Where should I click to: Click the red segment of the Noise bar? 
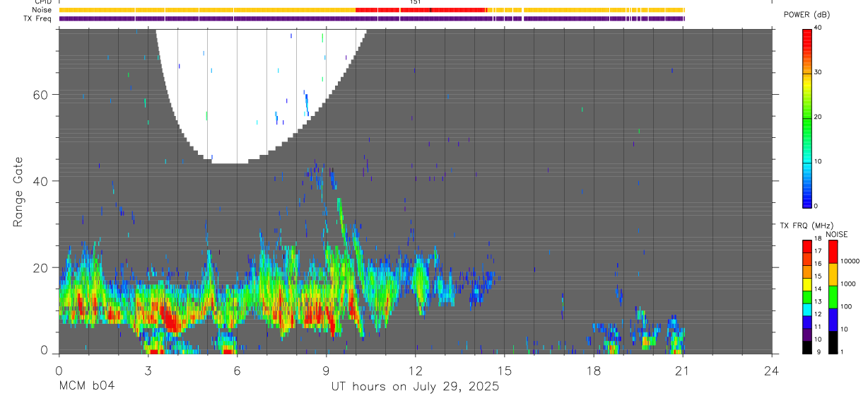421,10
